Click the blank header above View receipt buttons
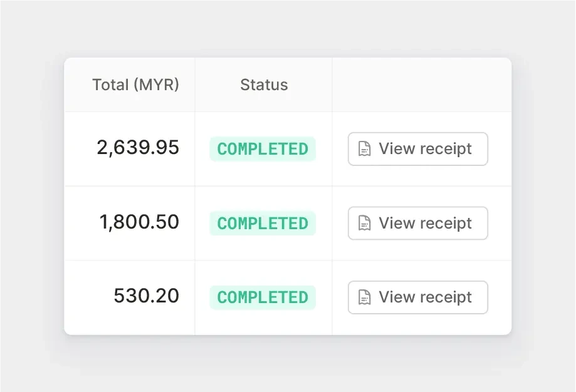Viewport: 576px width, 392px height. pos(422,85)
